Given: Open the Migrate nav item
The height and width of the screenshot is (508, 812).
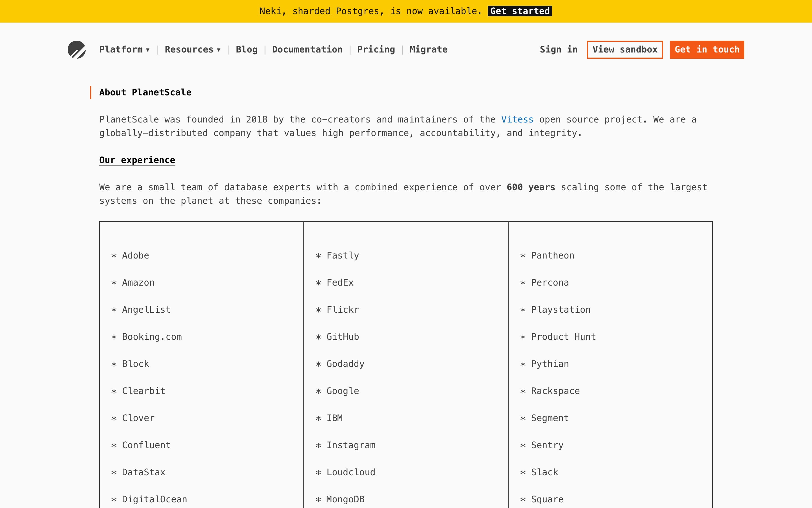Looking at the screenshot, I should (428, 49).
